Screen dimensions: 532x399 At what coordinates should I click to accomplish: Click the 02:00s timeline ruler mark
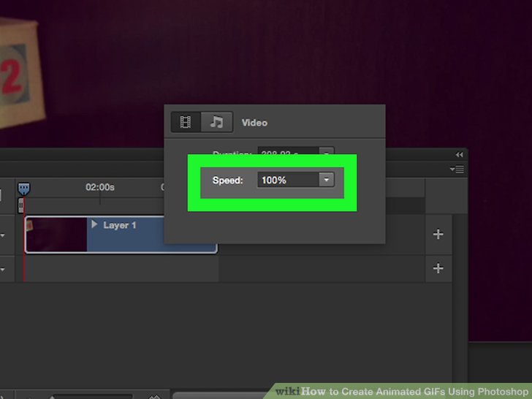(99, 187)
